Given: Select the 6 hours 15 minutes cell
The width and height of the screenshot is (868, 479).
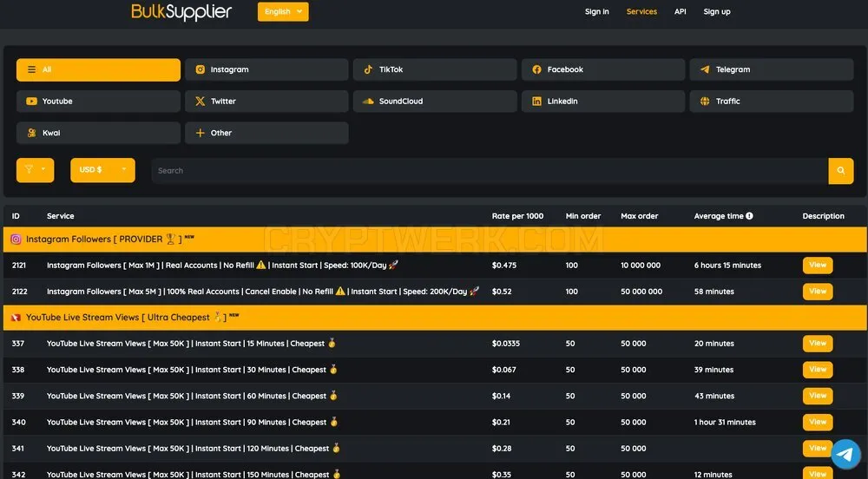Looking at the screenshot, I should pos(727,266).
